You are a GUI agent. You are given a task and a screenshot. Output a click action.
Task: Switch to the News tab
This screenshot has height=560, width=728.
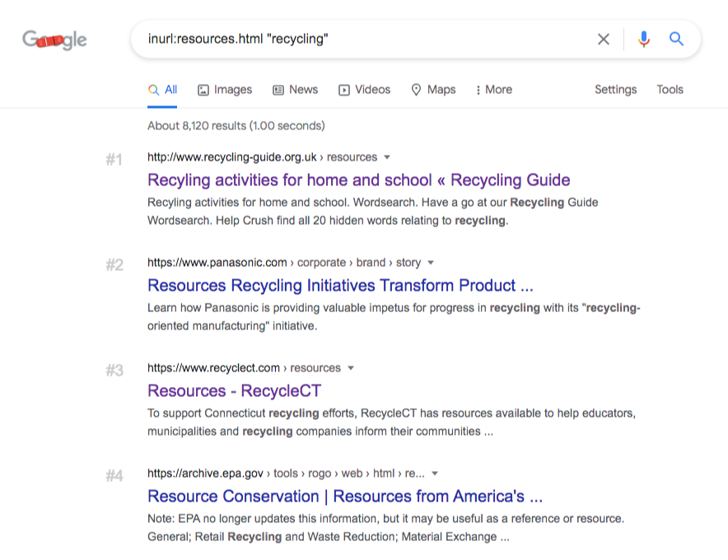coord(296,90)
